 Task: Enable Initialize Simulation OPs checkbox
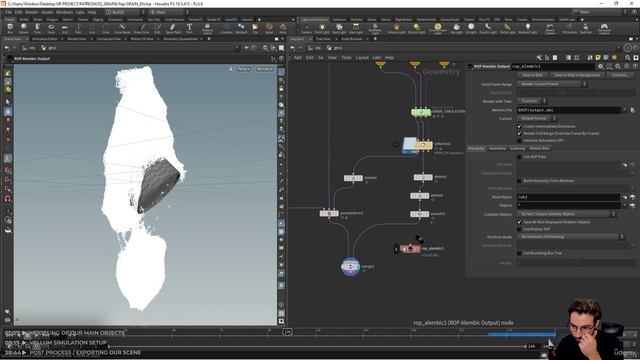pyautogui.click(x=519, y=140)
